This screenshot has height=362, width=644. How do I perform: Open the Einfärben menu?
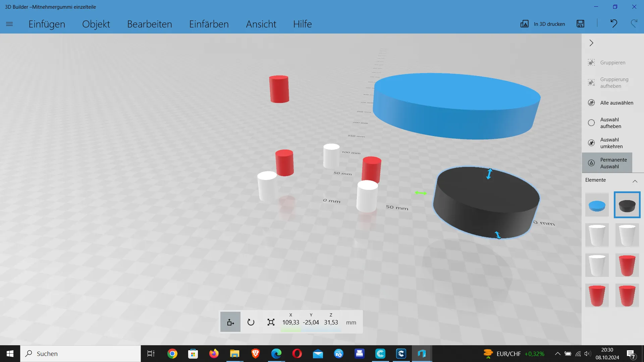209,24
